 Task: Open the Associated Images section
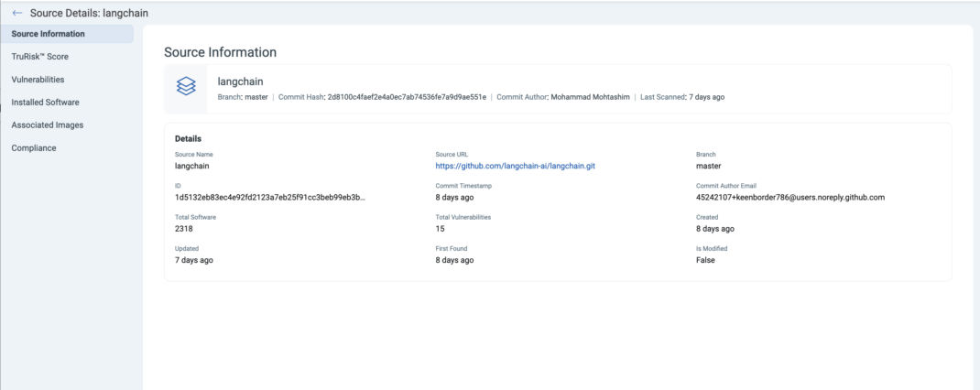point(47,125)
